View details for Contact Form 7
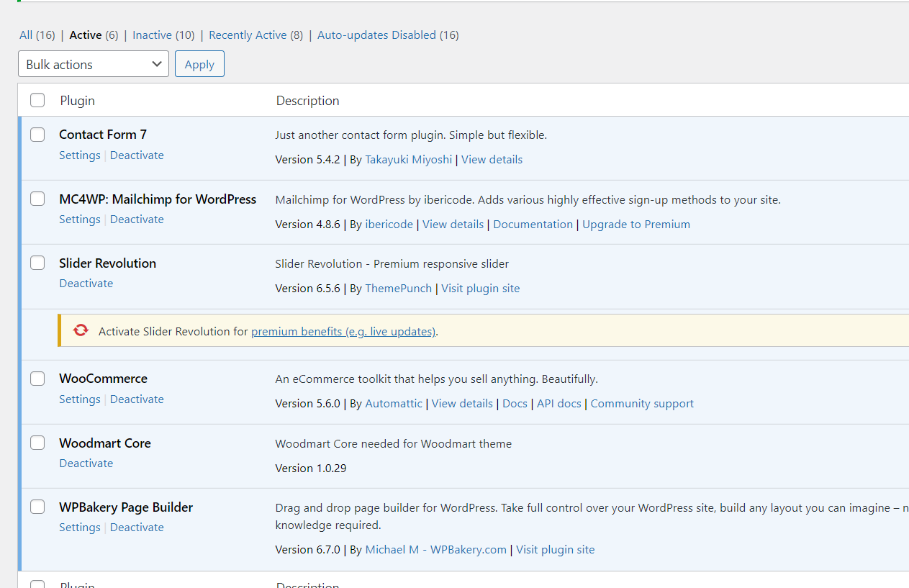 coord(492,160)
